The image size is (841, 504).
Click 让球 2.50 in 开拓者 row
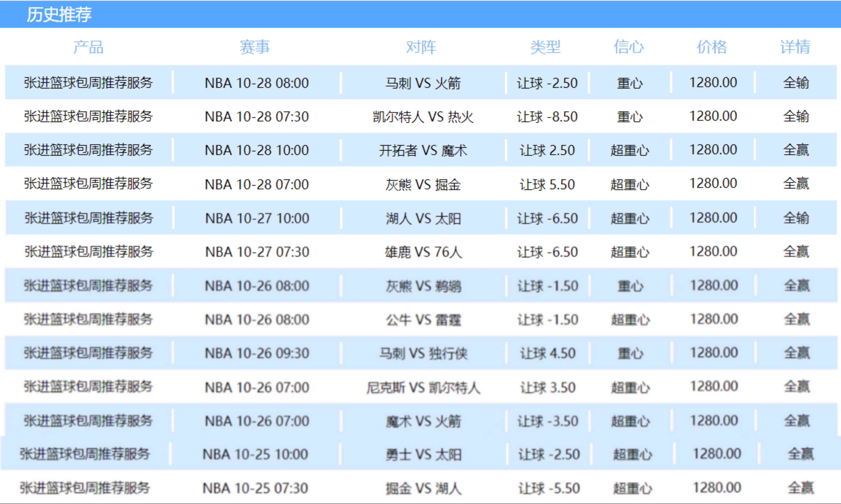547,150
